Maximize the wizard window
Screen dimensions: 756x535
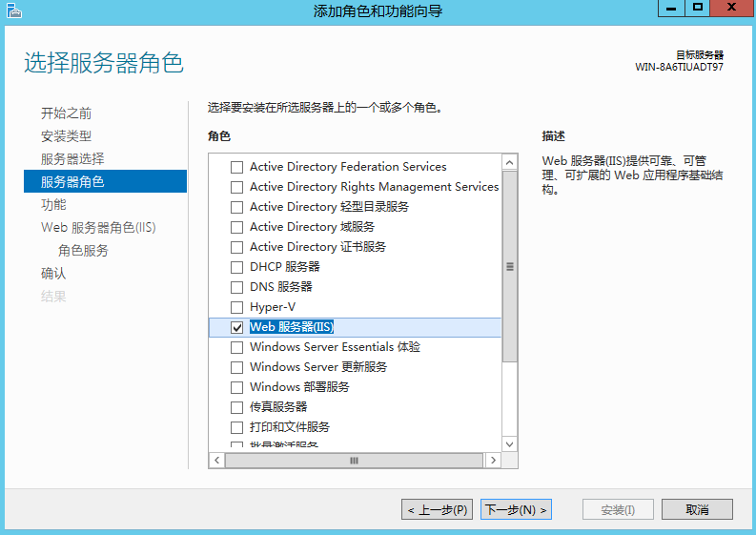tap(698, 9)
